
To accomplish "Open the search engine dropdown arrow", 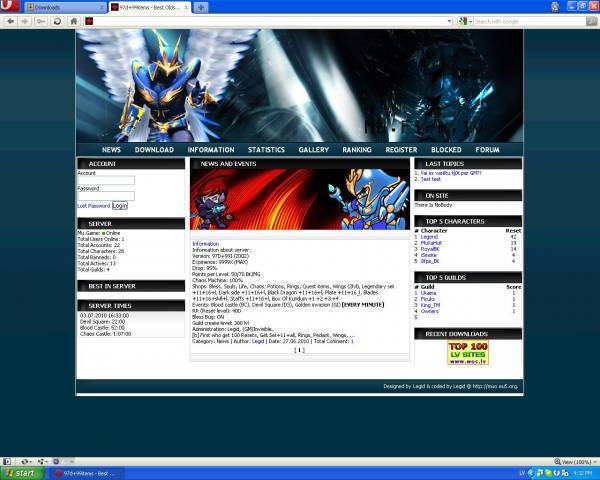I will coord(470,21).
